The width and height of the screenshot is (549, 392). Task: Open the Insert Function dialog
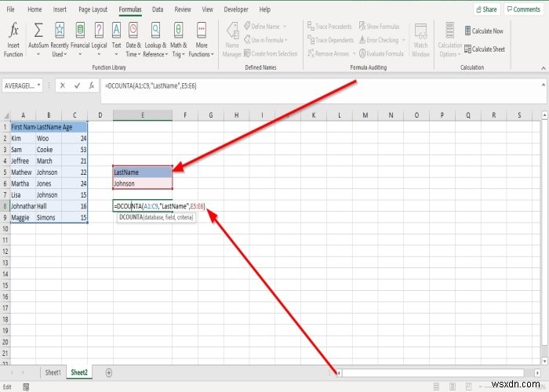coord(13,39)
